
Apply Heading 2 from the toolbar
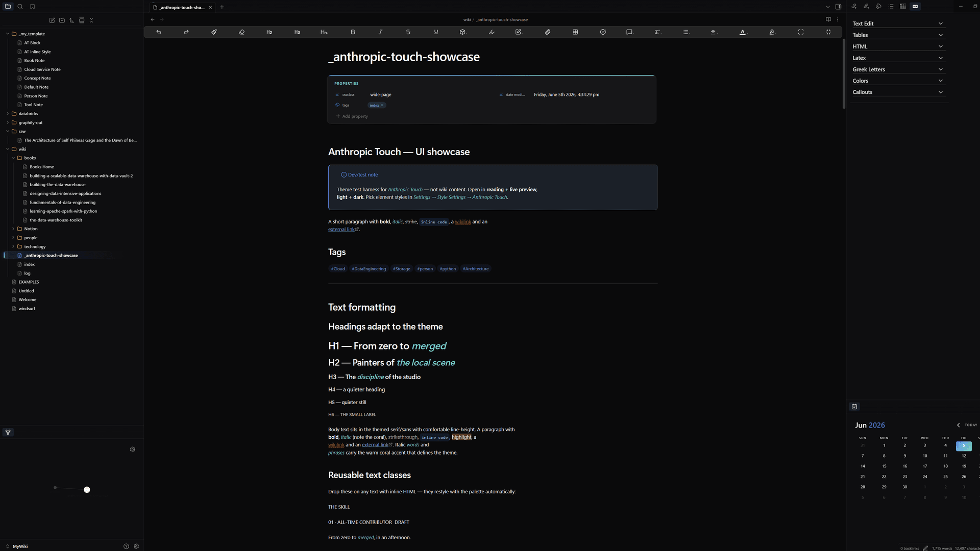pos(269,32)
